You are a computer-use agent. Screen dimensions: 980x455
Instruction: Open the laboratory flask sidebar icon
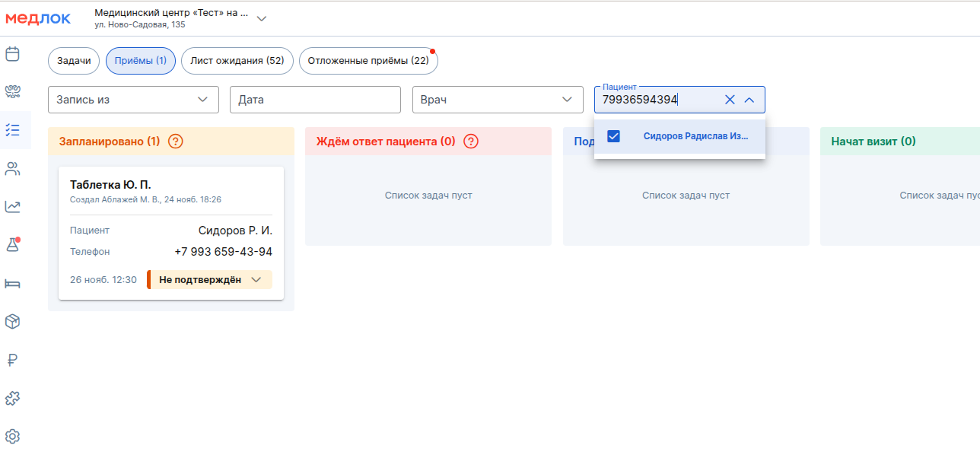[12, 245]
